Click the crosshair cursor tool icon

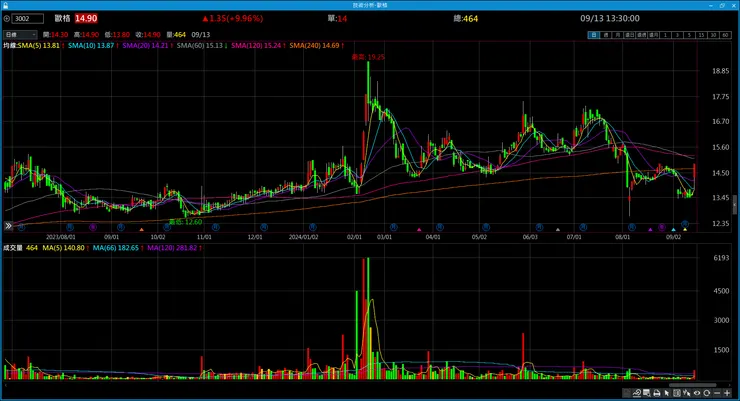point(686,393)
